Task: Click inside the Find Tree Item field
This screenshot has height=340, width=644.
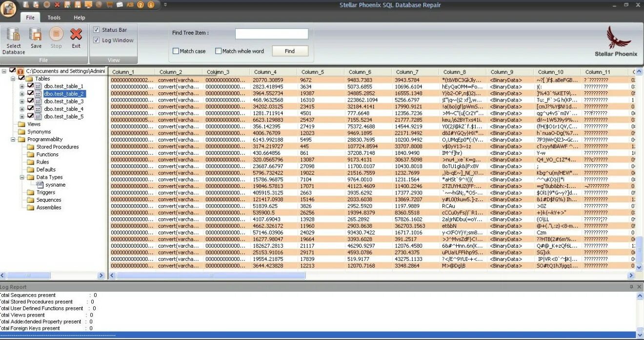Action: coord(271,33)
